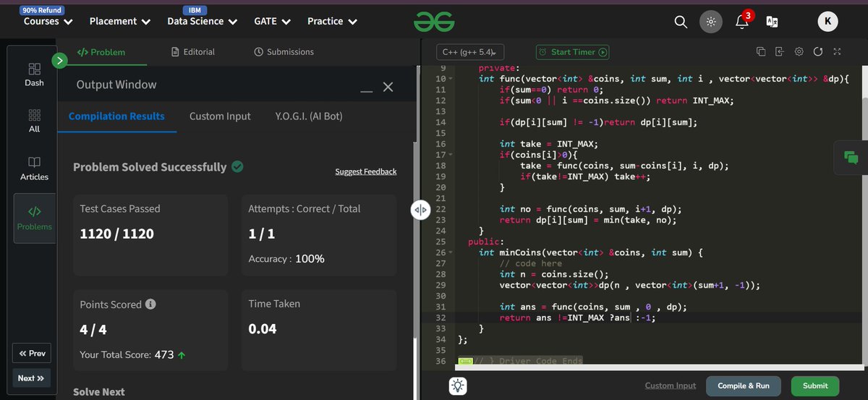Toggle the light/dark theme button
This screenshot has height=400, width=868.
[x=711, y=22]
